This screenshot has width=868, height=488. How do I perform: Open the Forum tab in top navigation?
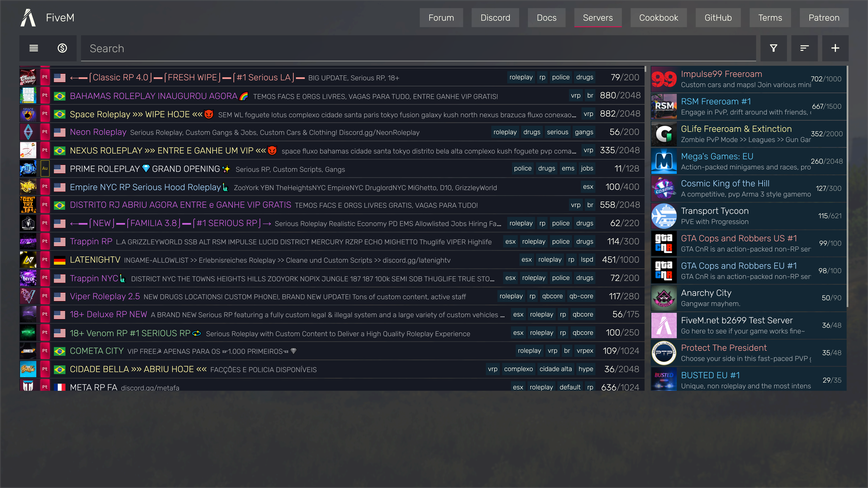(x=441, y=17)
